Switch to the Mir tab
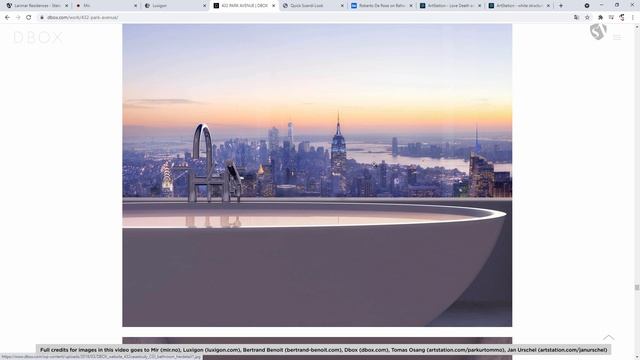 (x=107, y=6)
